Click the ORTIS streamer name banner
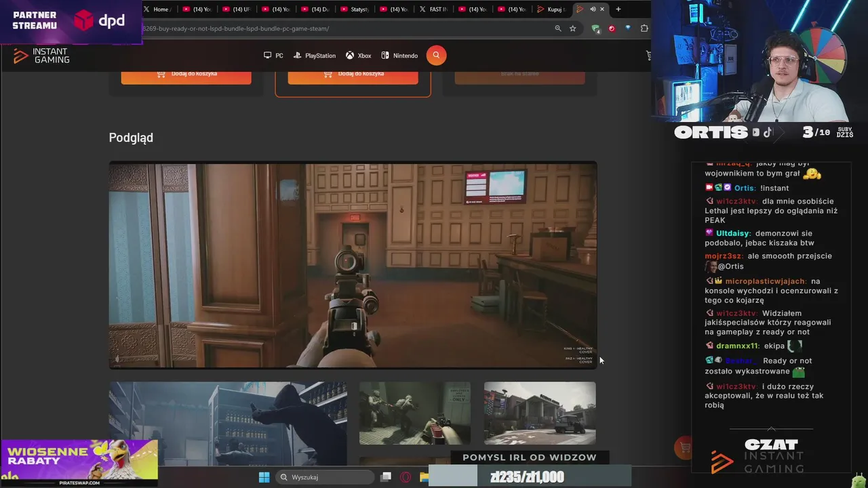868x488 pixels. click(x=711, y=132)
